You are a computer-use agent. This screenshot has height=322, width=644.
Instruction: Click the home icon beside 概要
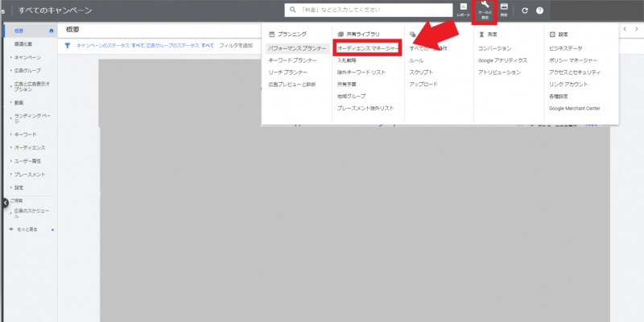pyautogui.click(x=52, y=31)
